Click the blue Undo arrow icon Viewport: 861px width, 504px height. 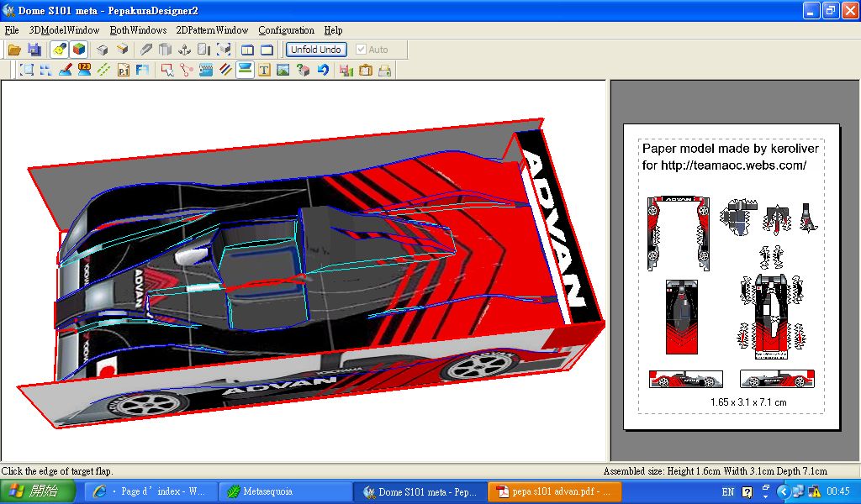(x=323, y=71)
